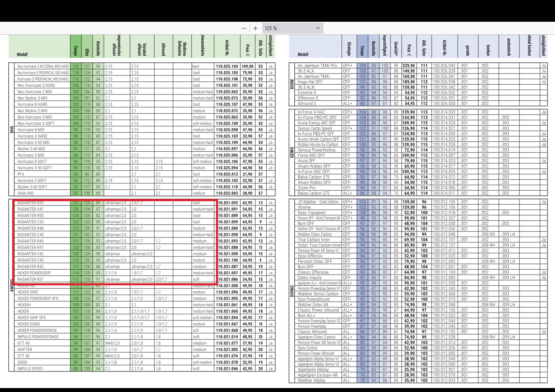
Task: Select article number 110.021.077
Action: pos(227,343)
